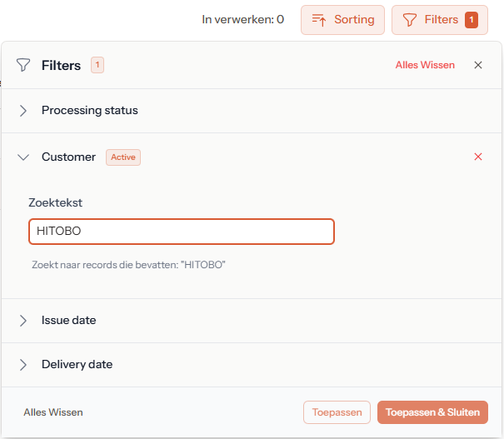The image size is (504, 439).
Task: Select the Delivery date filter row
Action: pos(77,365)
